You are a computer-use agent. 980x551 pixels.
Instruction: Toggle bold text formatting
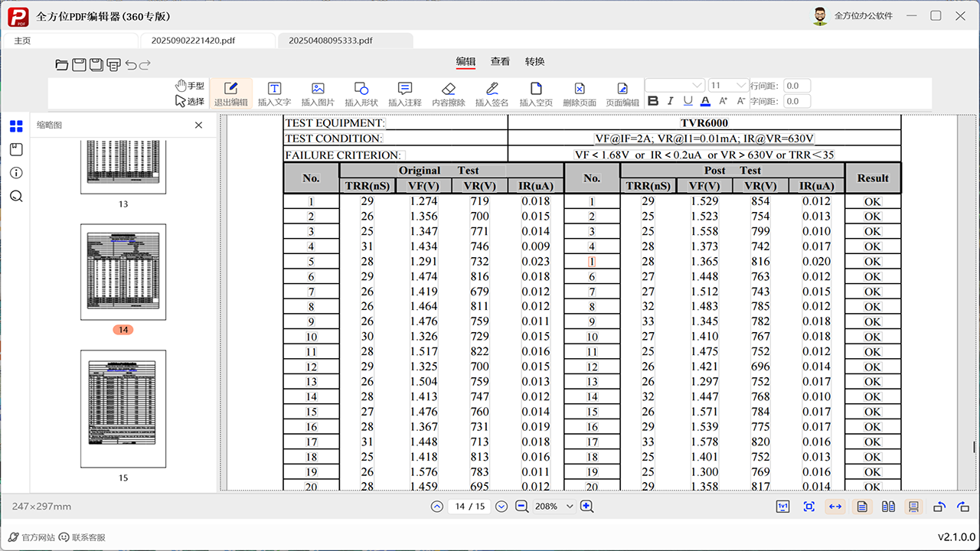coord(653,101)
